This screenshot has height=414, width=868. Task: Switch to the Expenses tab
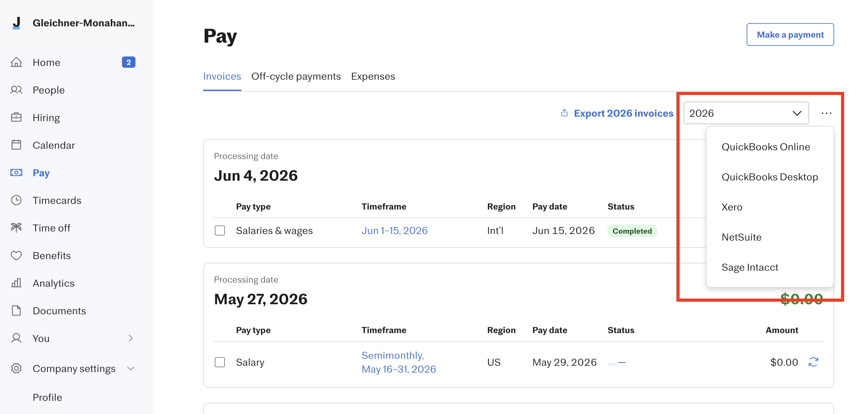tap(373, 77)
